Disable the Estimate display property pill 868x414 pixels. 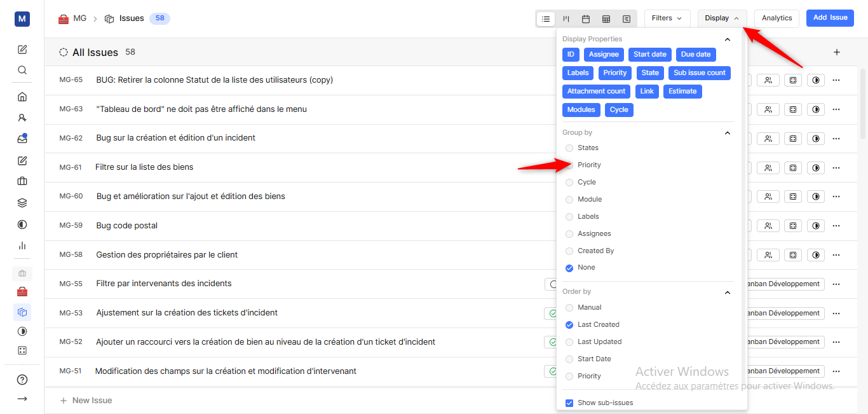point(682,91)
